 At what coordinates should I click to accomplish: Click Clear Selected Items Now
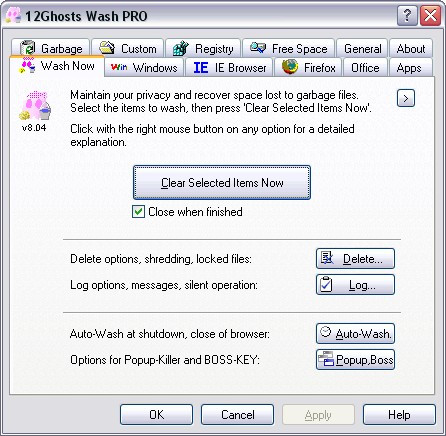[222, 182]
